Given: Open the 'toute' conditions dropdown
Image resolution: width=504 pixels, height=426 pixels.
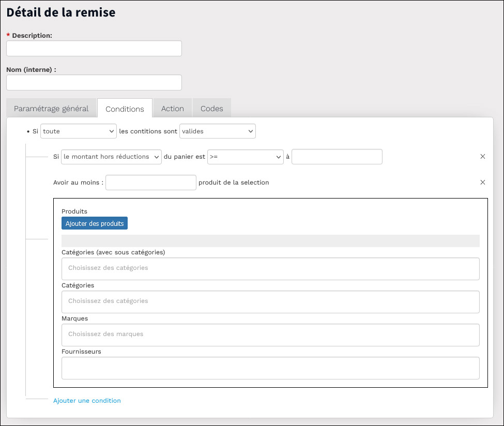Looking at the screenshot, I should [79, 131].
